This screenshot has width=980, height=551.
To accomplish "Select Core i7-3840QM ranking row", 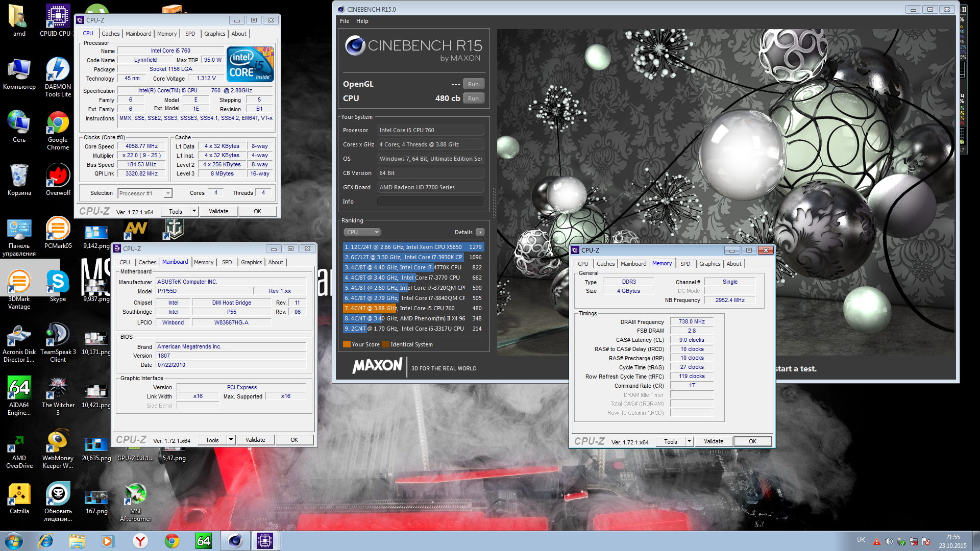I will [413, 298].
